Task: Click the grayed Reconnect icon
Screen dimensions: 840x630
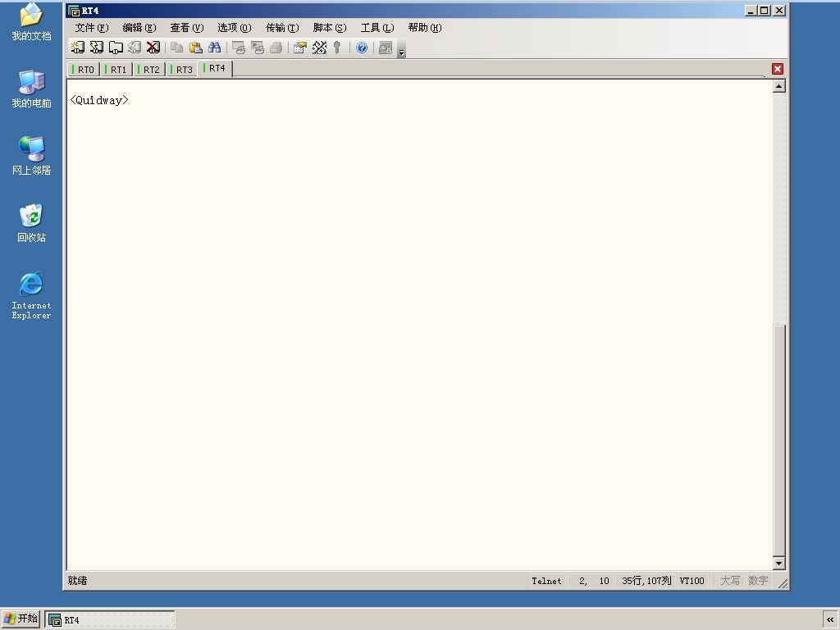Action: pyautogui.click(x=135, y=48)
